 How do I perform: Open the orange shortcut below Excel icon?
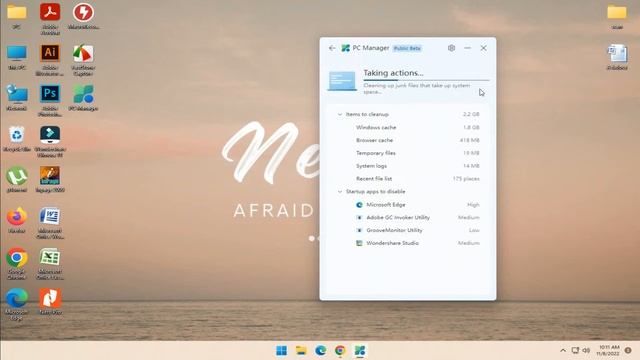50,302
